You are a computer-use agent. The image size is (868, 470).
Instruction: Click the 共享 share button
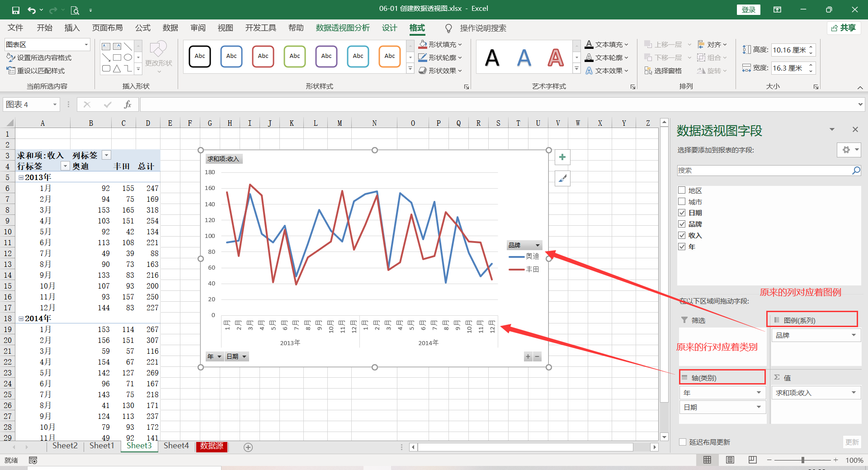tap(844, 28)
